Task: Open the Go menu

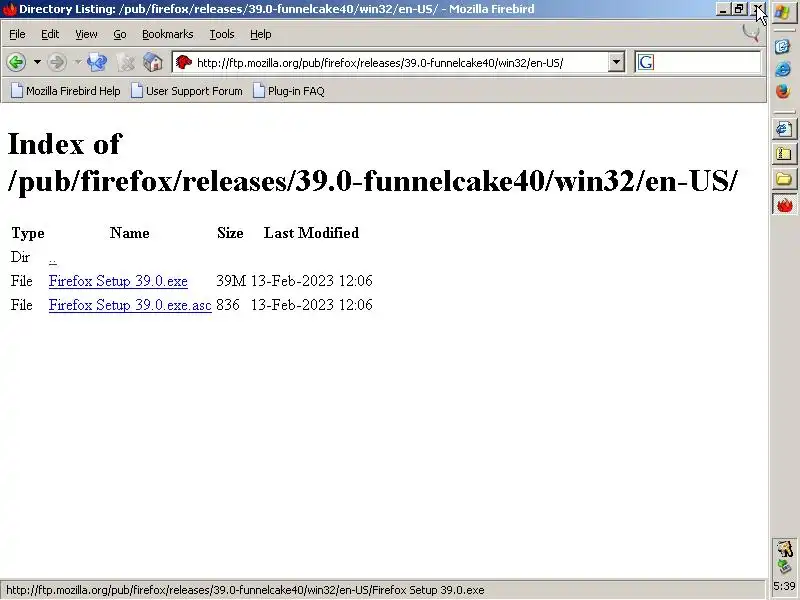Action: 120,34
